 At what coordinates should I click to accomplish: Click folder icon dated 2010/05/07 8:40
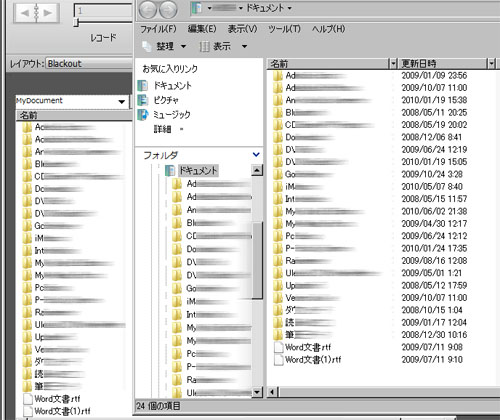[278, 186]
